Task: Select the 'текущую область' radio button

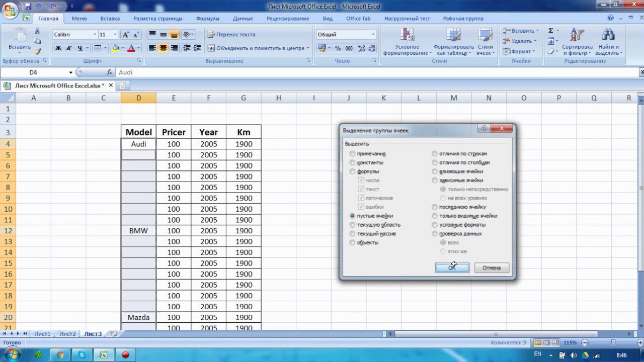Action: [352, 225]
